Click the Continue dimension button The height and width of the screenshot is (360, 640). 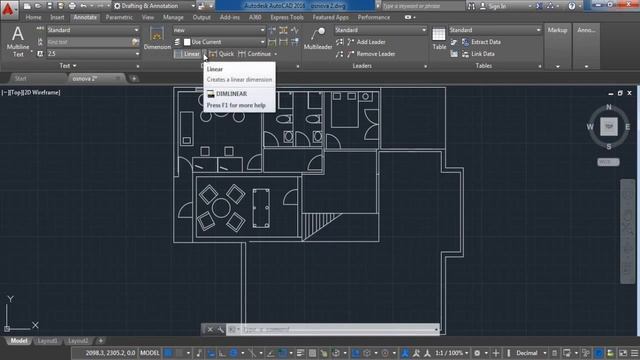255,54
